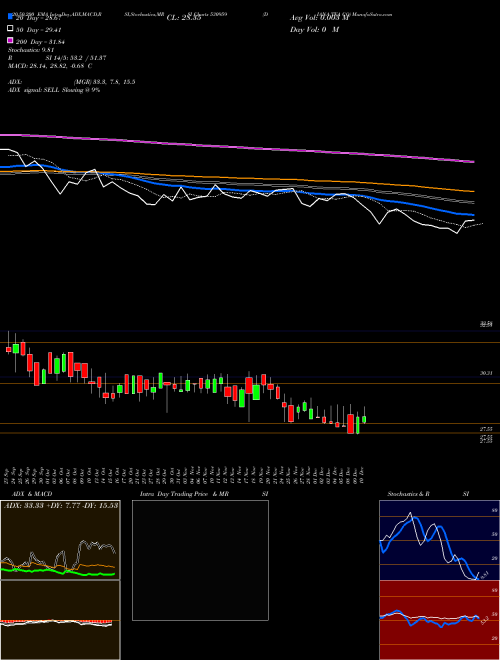The image size is (500, 660).
Task: Click the red RSI chart panel
Action: pyautogui.click(x=439, y=620)
